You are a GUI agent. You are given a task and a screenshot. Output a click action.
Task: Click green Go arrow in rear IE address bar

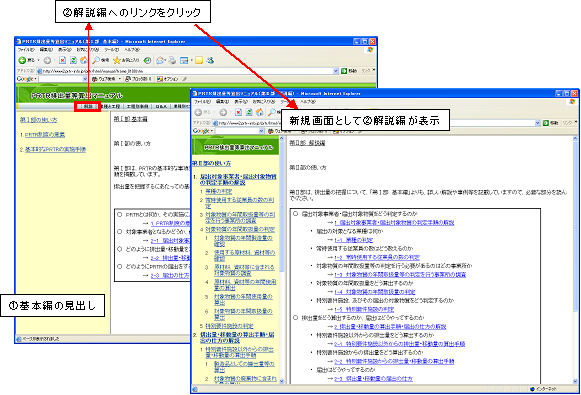coord(344,70)
